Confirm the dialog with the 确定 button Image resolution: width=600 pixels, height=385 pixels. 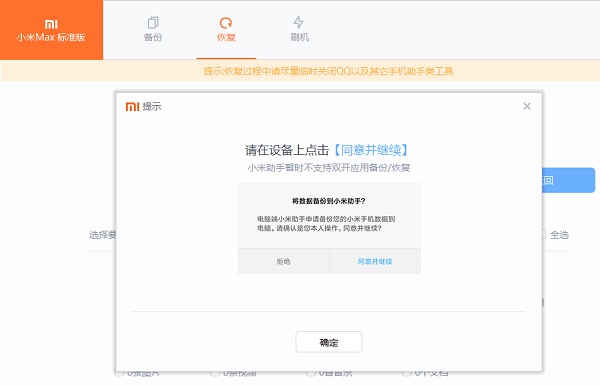pos(329,342)
